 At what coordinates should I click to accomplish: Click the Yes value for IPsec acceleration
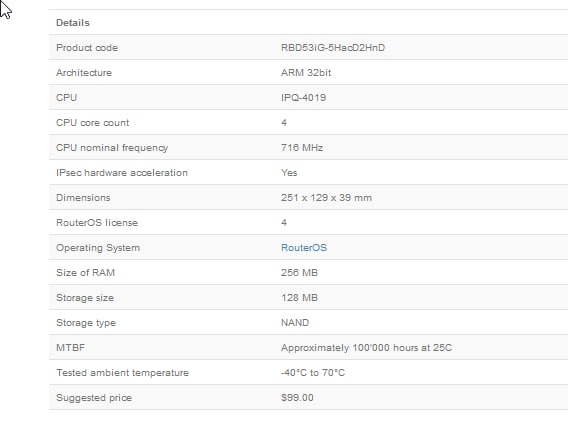(x=289, y=172)
